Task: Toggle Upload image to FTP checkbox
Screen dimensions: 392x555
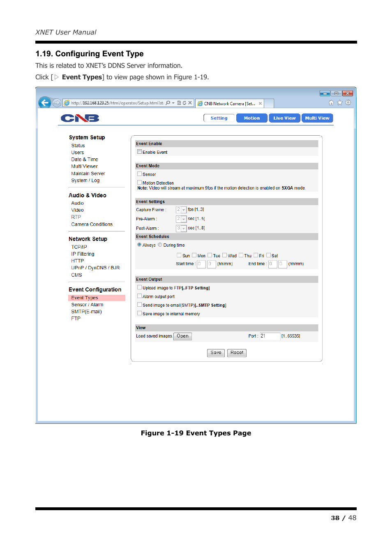Action: (139, 287)
